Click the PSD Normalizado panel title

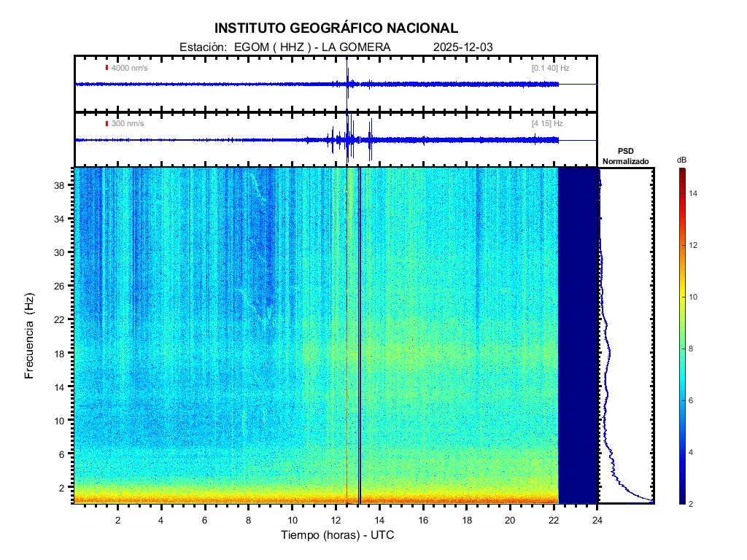[x=625, y=155]
